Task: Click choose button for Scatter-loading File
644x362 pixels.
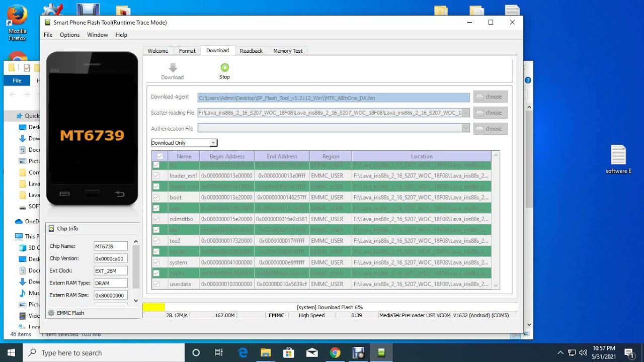Action: (490, 113)
